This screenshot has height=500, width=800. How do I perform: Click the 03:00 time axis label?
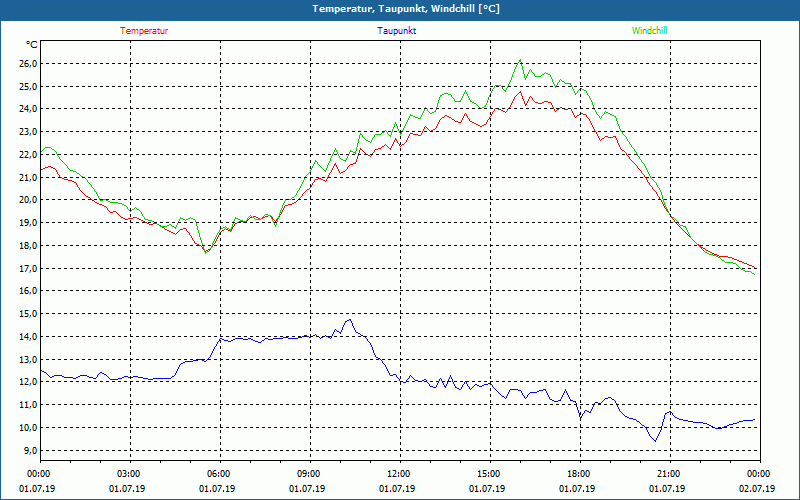pos(130,474)
